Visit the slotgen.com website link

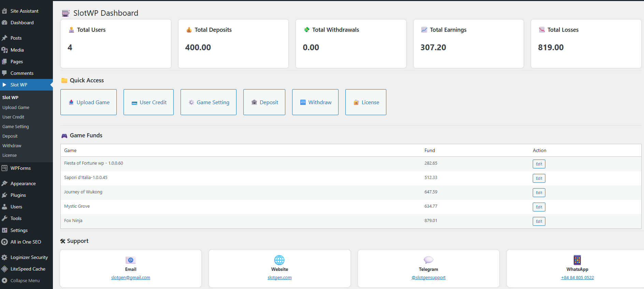pyautogui.click(x=280, y=278)
